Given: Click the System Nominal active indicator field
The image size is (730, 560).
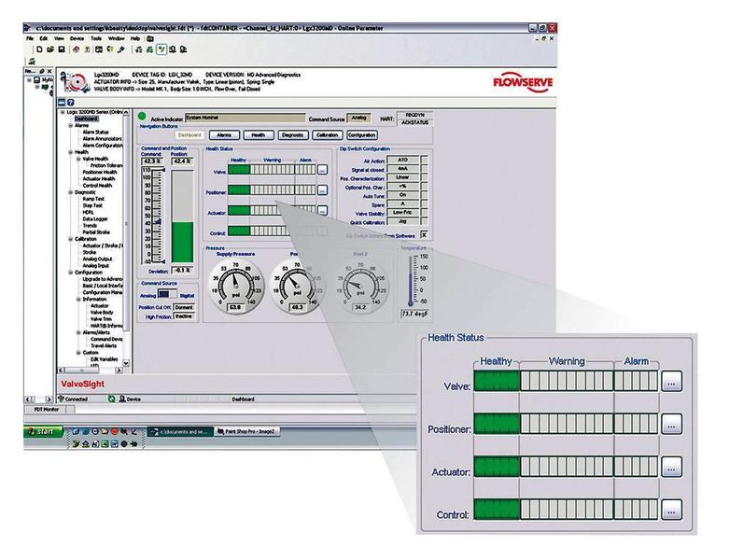Looking at the screenshot, I should pyautogui.click(x=245, y=118).
